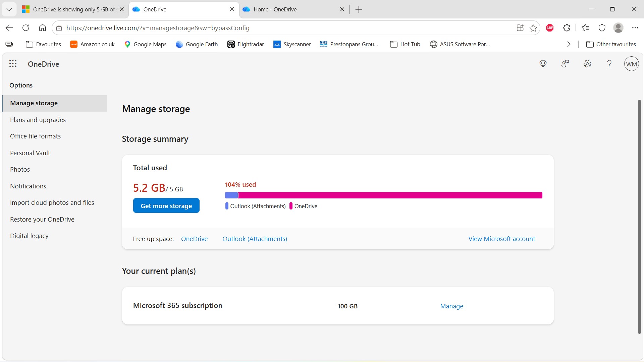Go back with the browser back arrow
Screen dimensions: 644x362
[9, 28]
